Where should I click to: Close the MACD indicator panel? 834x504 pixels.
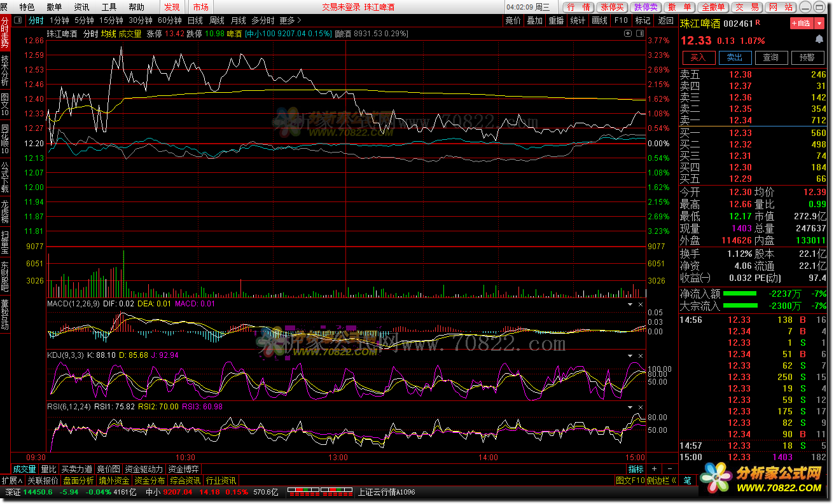[641, 304]
